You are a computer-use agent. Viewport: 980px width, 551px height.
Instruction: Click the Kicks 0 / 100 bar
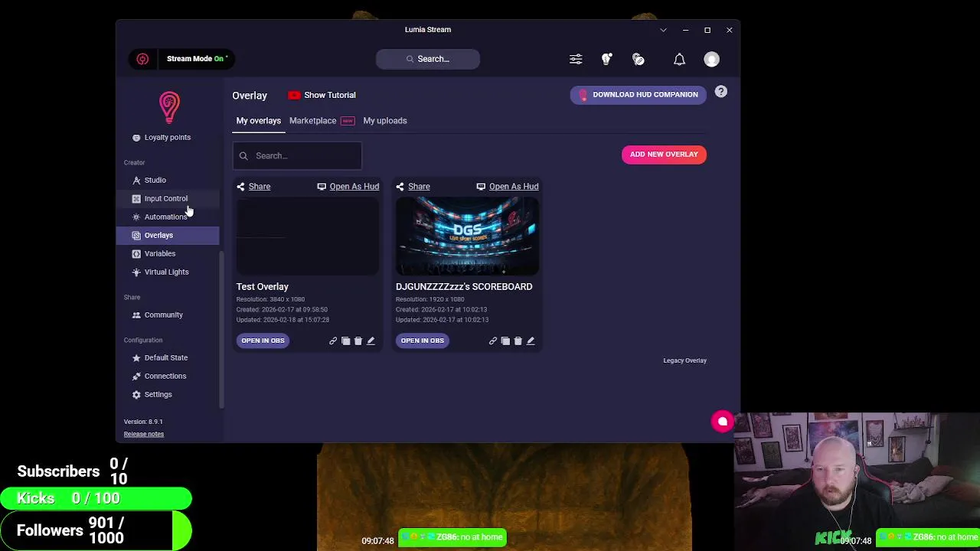click(96, 499)
